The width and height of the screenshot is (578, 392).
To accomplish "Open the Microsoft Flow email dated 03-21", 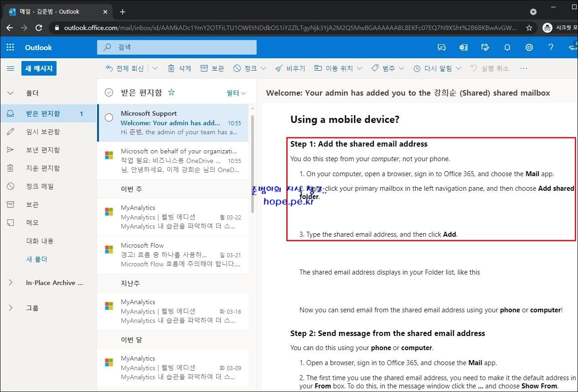I will click(x=173, y=255).
